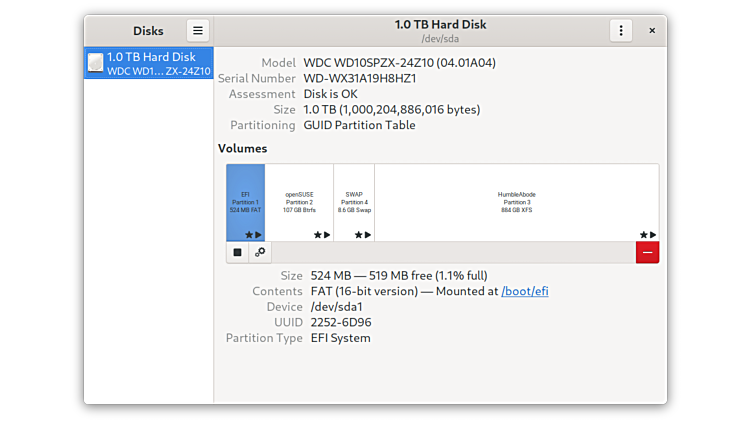The width and height of the screenshot is (752, 423).
Task: Click the play arrow icon on SWAP partition
Action: (x=368, y=235)
